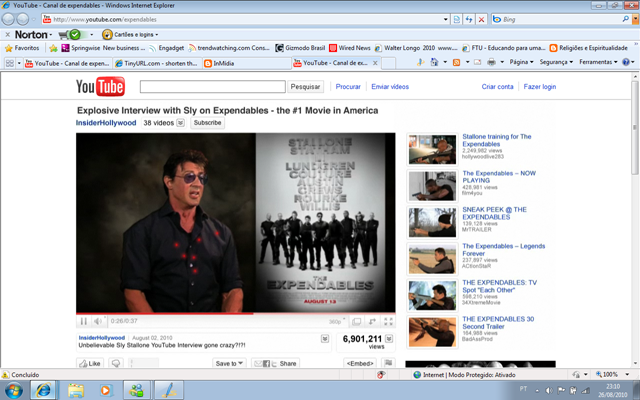
Task: Click the Like thumbs-up button
Action: pyautogui.click(x=90, y=363)
